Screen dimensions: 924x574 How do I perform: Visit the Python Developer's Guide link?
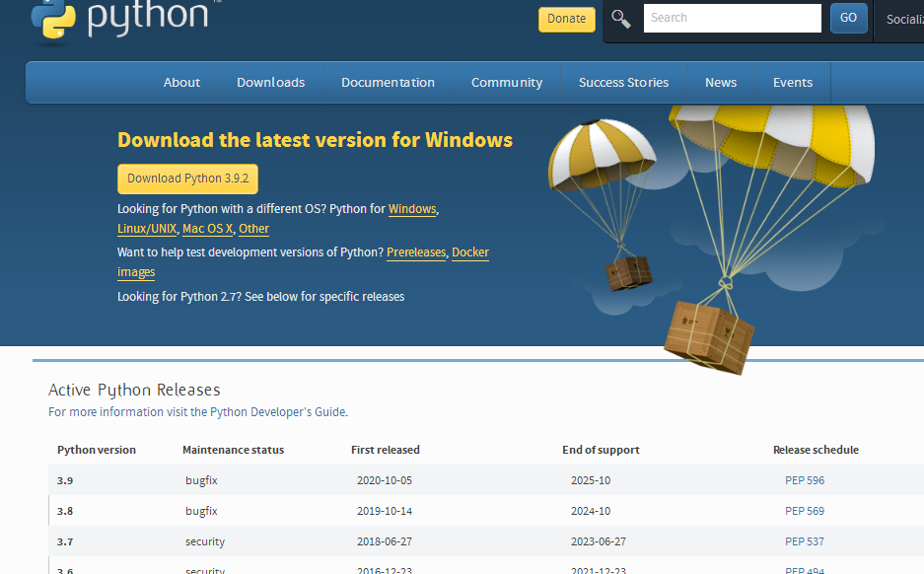click(198, 412)
